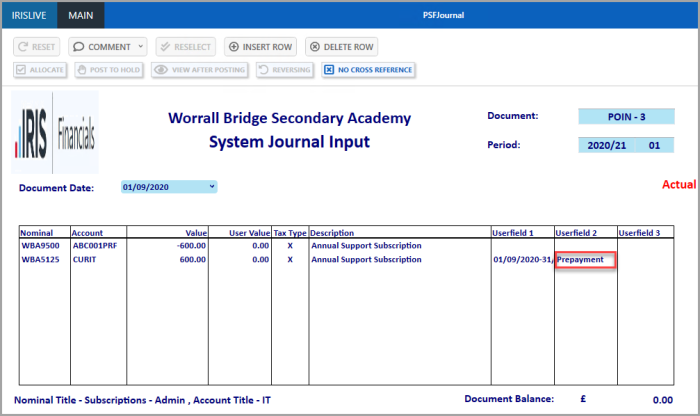Expand the Comment dropdown arrow
Viewport: 700px width, 416px height.
pos(141,47)
